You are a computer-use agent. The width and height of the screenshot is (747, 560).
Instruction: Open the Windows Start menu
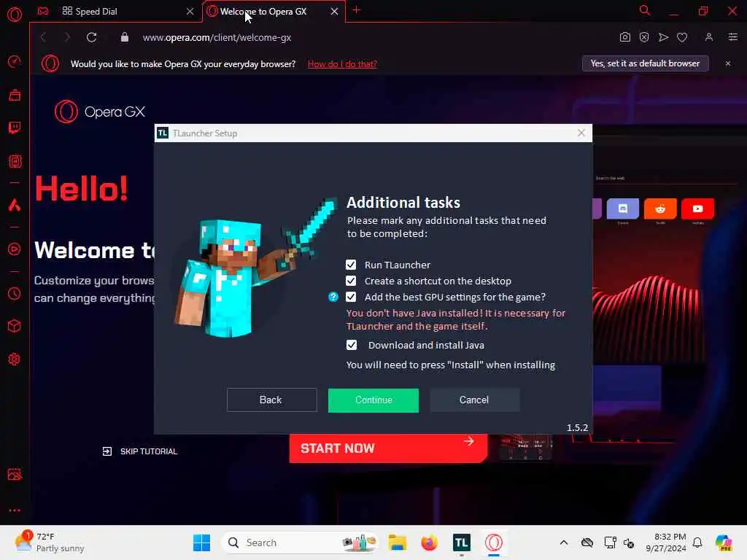(201, 542)
